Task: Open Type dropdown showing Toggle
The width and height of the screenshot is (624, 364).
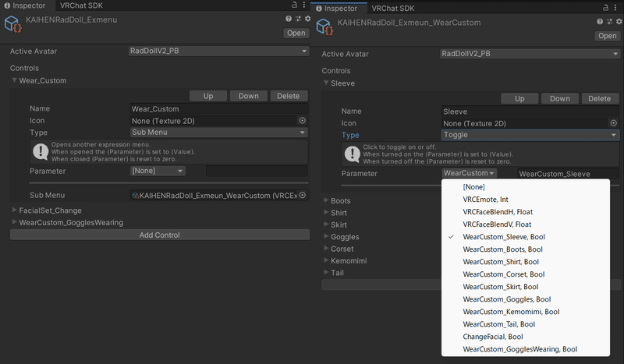Action: point(530,135)
